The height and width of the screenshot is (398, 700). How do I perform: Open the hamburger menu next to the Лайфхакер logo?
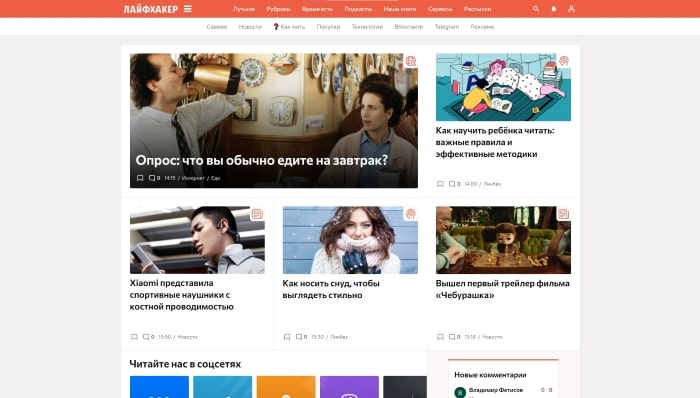[188, 9]
